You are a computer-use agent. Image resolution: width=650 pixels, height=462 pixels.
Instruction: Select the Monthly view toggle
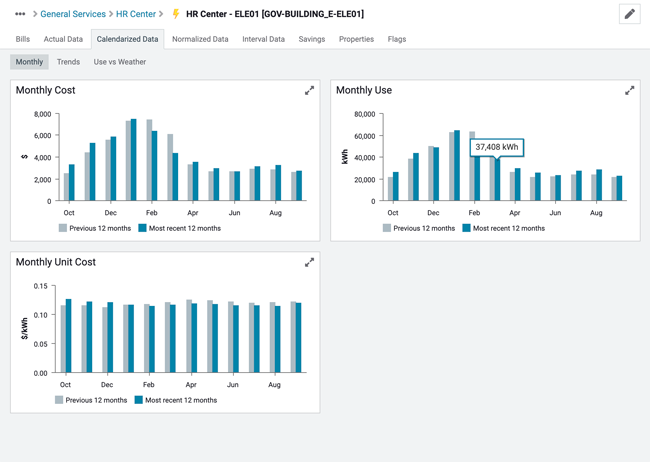(x=29, y=62)
